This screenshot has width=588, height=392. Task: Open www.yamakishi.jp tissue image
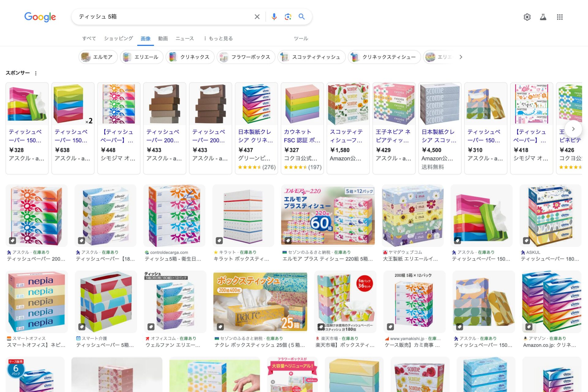pyautogui.click(x=415, y=302)
